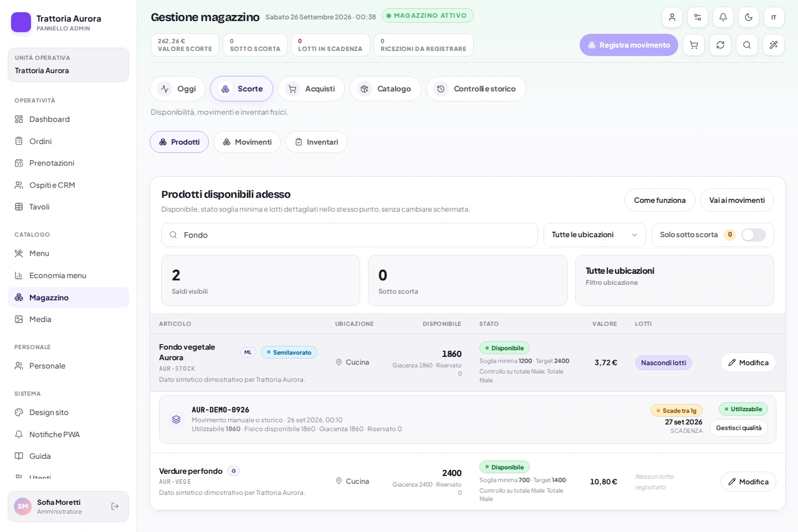Image resolution: width=798 pixels, height=532 pixels.
Task: Open notifications bell icon
Action: click(723, 17)
